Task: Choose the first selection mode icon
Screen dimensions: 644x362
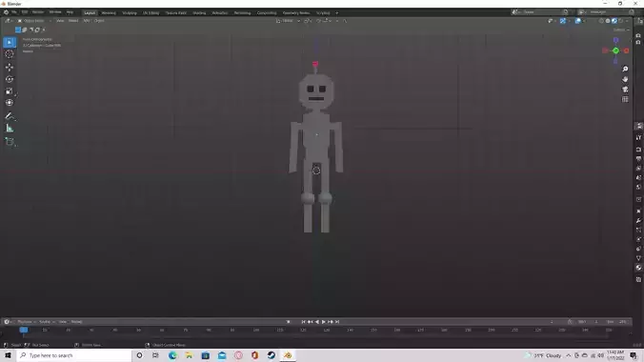Action: tap(18, 30)
